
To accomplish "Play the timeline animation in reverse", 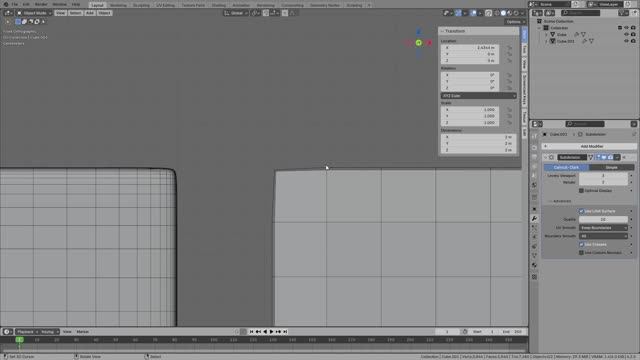I will pos(265,332).
